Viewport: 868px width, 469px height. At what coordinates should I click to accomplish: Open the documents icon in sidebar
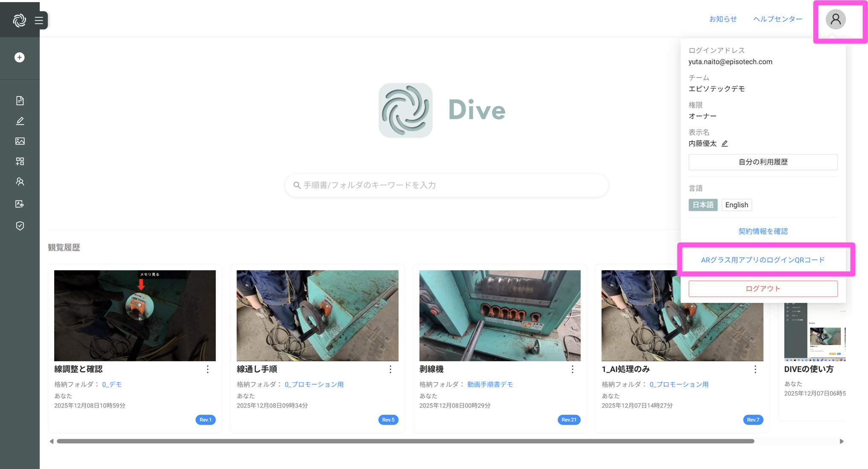pos(20,101)
